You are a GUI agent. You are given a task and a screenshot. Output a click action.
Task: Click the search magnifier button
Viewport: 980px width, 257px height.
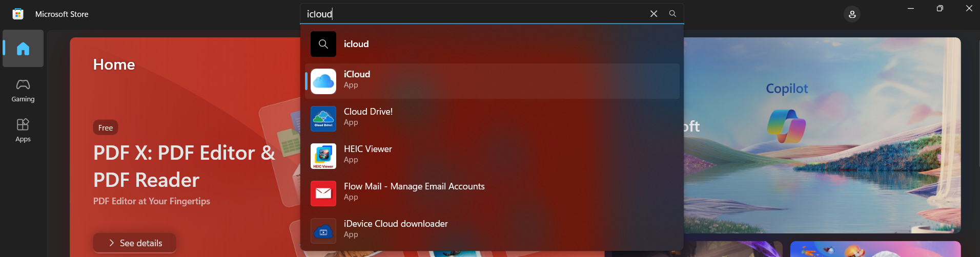[672, 14]
